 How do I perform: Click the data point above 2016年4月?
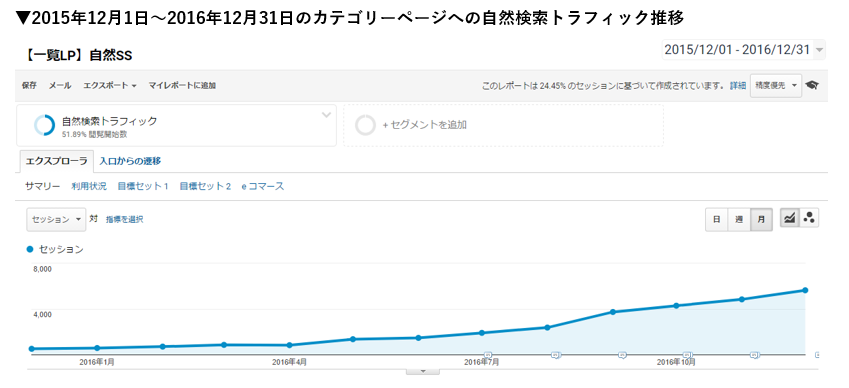coord(290,345)
